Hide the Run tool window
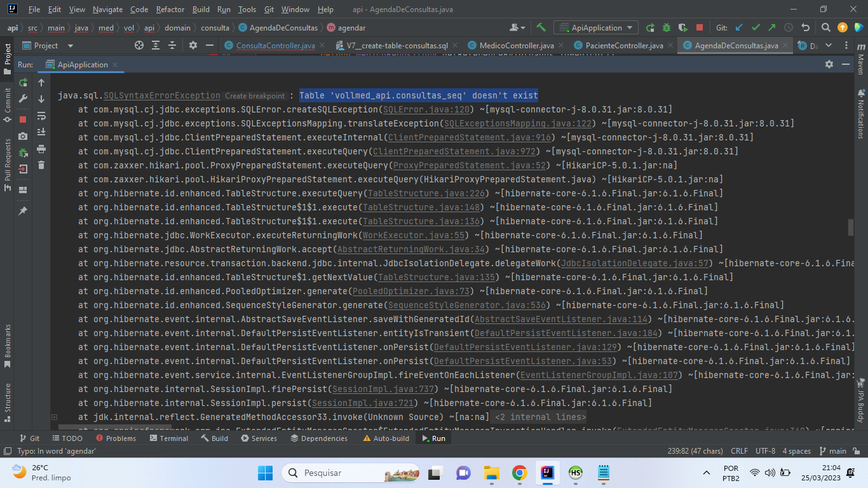 pyautogui.click(x=846, y=64)
